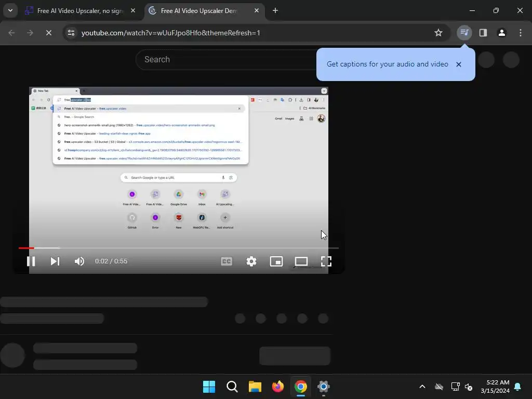Image resolution: width=532 pixels, height=399 pixels.
Task: Click the muted volume tray icon
Action: [469, 387]
